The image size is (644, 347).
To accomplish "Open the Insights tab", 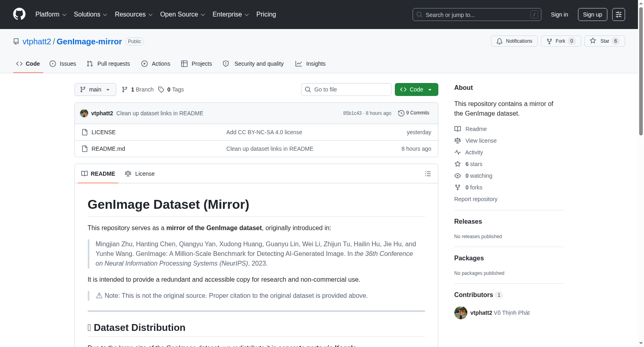I will point(310,64).
